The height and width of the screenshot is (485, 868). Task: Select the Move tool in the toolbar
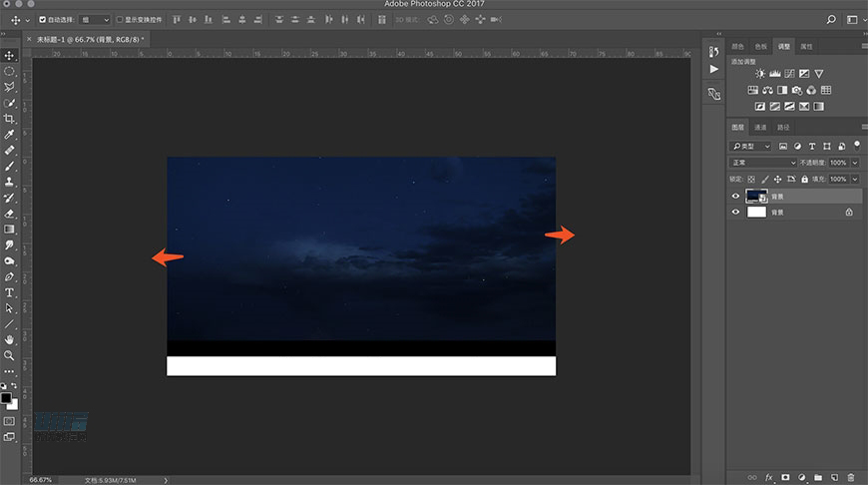[x=9, y=55]
